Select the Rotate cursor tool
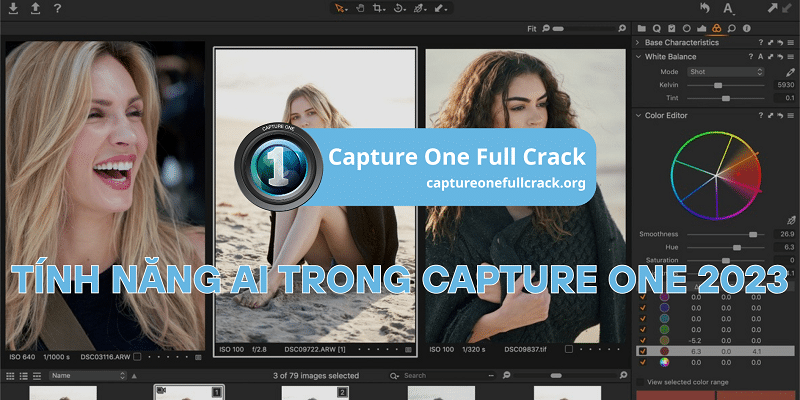Image resolution: width=800 pixels, height=400 pixels. tap(399, 8)
